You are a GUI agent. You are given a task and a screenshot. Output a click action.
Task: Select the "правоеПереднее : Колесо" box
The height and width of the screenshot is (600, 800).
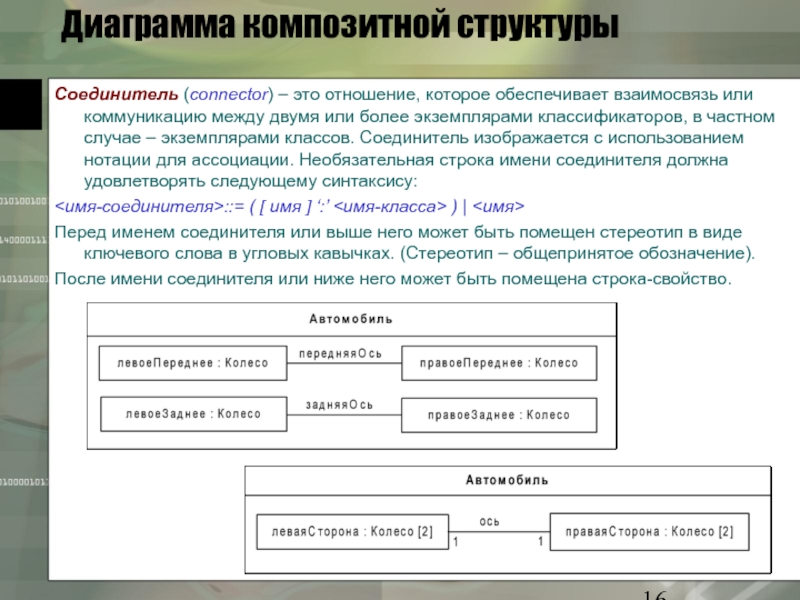coord(498,363)
